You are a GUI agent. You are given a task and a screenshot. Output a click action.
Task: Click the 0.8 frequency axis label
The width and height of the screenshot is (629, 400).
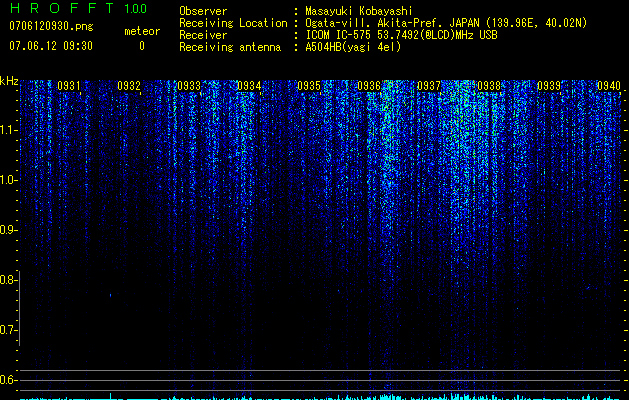8,280
